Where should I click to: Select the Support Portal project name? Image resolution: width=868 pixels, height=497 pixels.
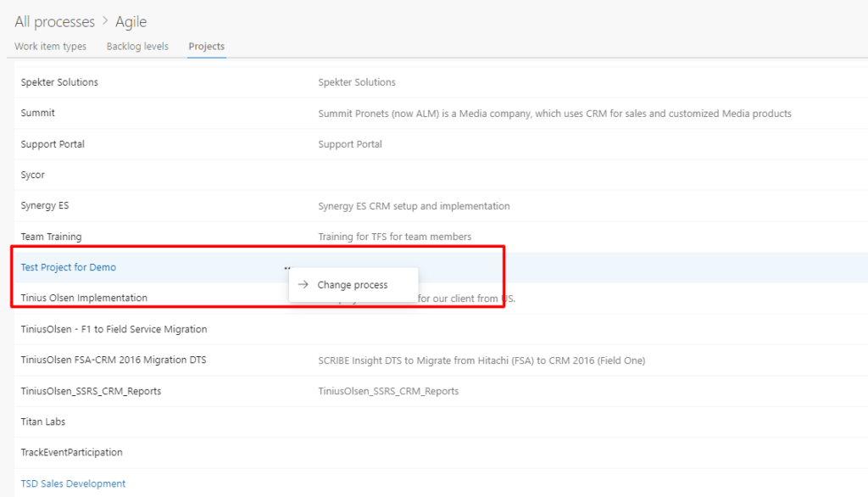tap(53, 144)
